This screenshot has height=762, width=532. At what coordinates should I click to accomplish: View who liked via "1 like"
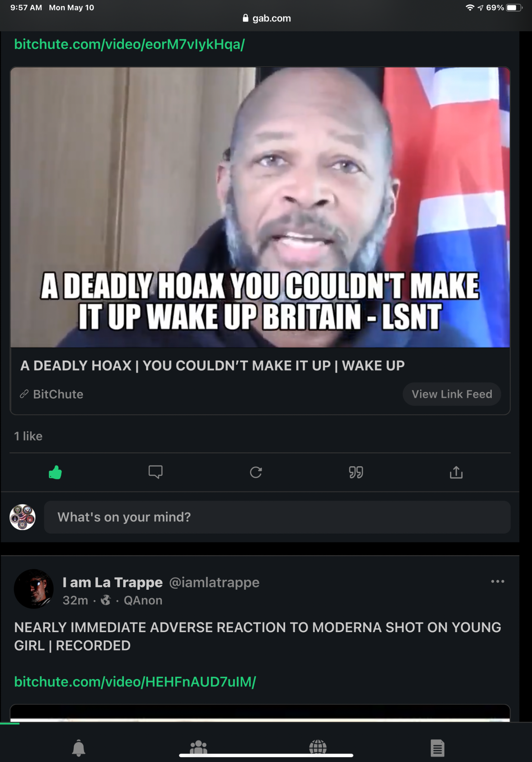tap(28, 436)
